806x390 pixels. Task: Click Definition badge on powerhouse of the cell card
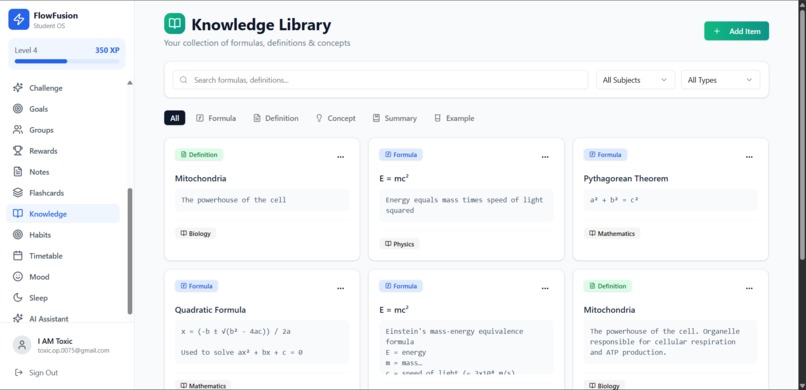pos(199,155)
